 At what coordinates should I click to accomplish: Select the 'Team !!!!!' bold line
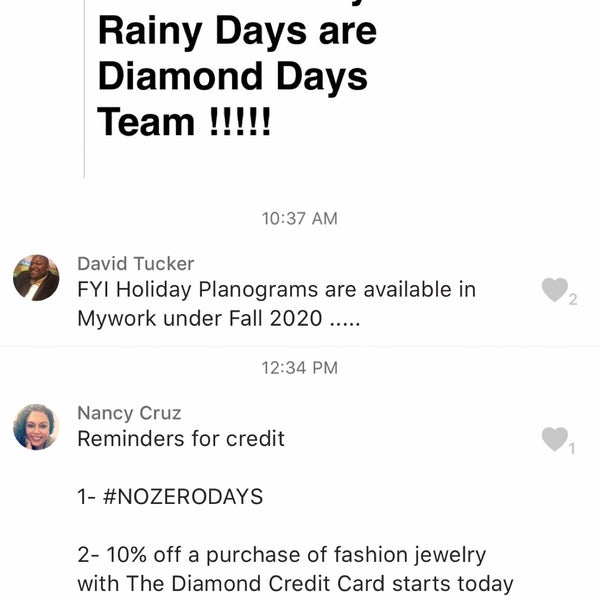pyautogui.click(x=184, y=122)
